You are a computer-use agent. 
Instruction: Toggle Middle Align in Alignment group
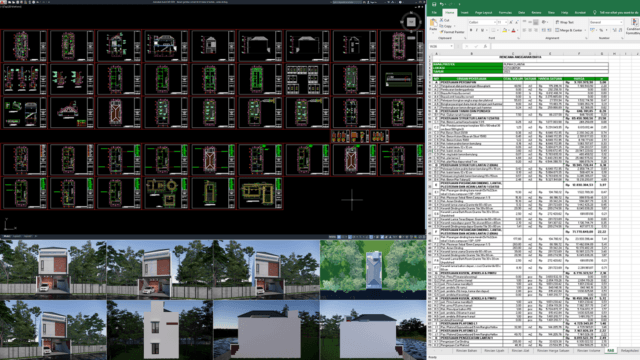(530, 22)
